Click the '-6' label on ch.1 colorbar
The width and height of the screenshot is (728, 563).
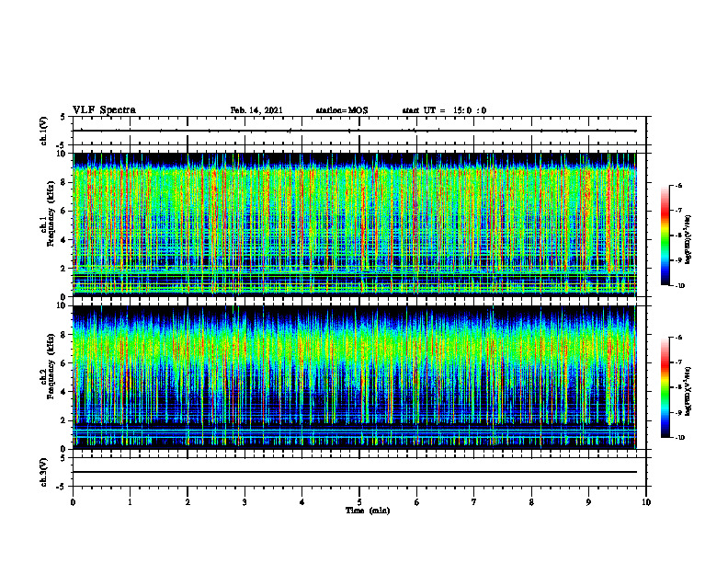coord(678,186)
